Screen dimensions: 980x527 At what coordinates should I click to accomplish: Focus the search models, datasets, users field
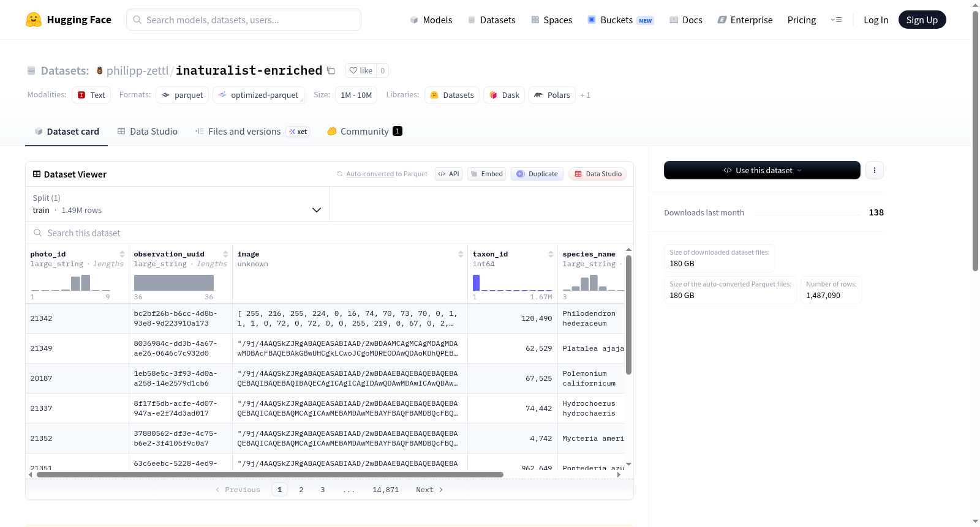(x=244, y=20)
